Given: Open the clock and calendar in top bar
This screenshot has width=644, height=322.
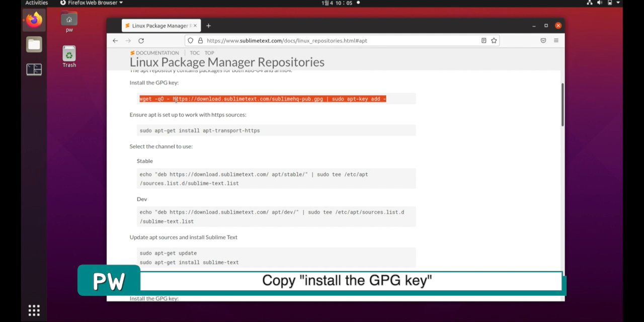Looking at the screenshot, I should pyautogui.click(x=338, y=3).
